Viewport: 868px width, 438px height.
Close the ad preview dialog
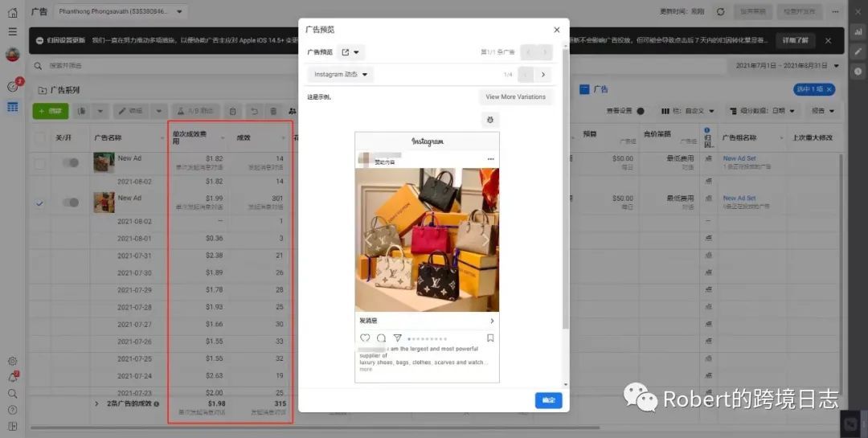tap(557, 30)
